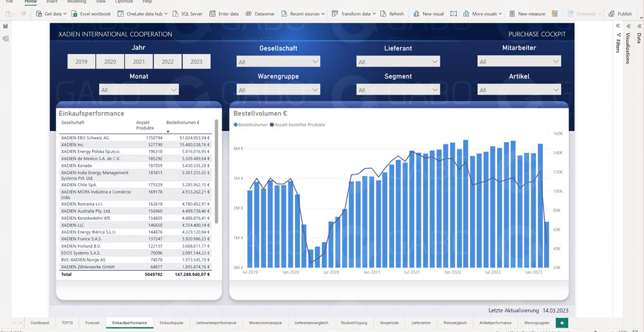
Task: Select year 2020 in Jahr slicer
Action: click(110, 62)
